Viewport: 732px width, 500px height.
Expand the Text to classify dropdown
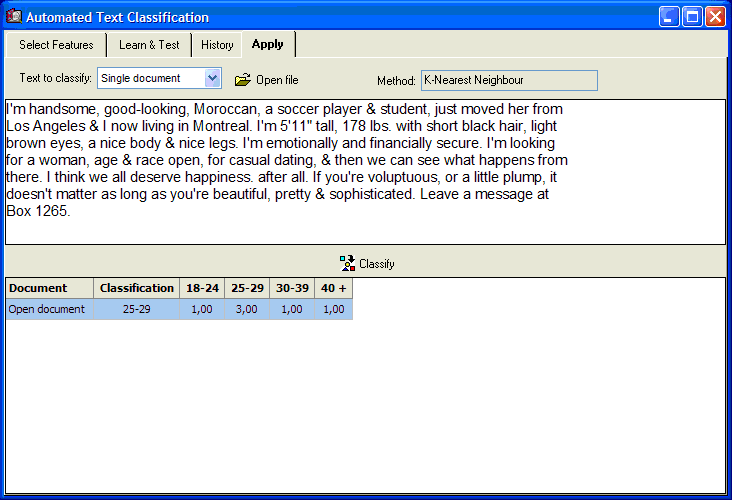212,78
